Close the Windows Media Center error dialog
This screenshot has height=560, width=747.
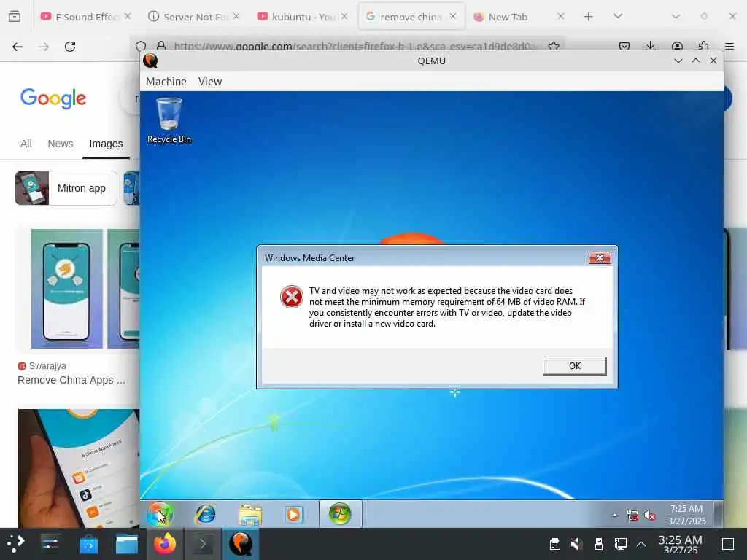600,257
